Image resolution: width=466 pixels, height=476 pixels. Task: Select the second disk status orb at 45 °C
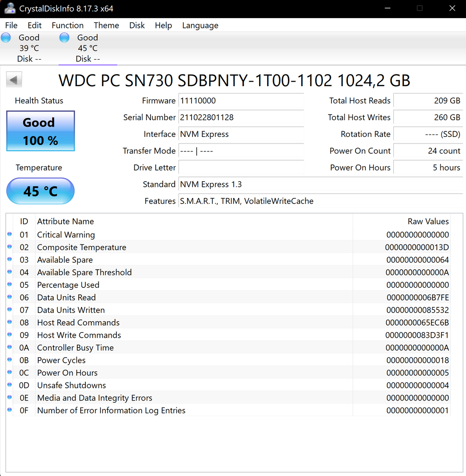point(64,38)
